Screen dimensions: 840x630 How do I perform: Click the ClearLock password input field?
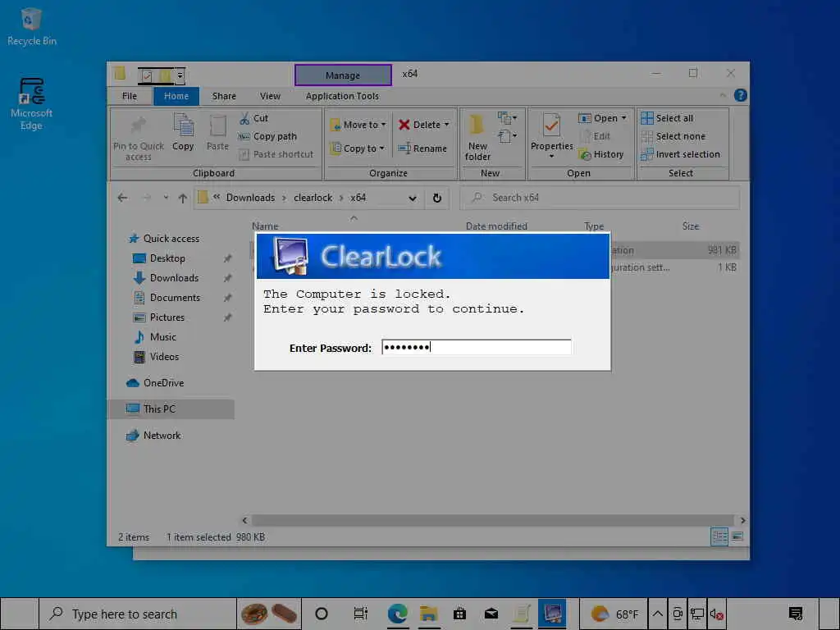477,347
